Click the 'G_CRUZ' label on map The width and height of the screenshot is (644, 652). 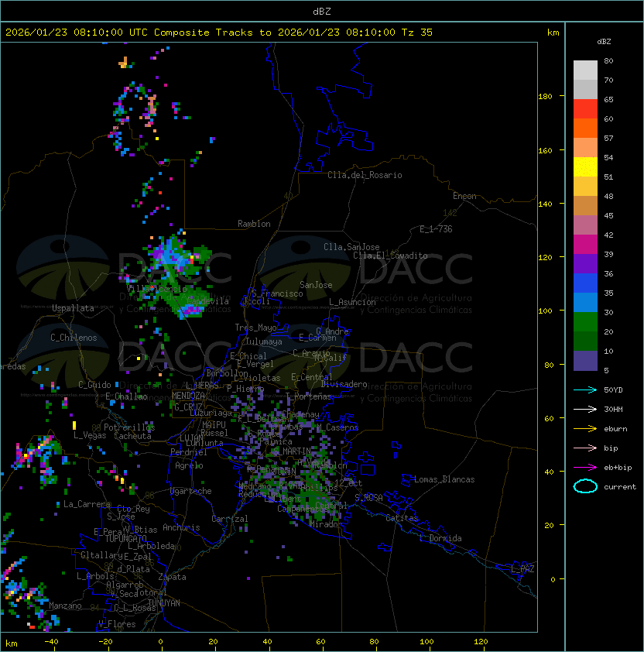pos(188,407)
